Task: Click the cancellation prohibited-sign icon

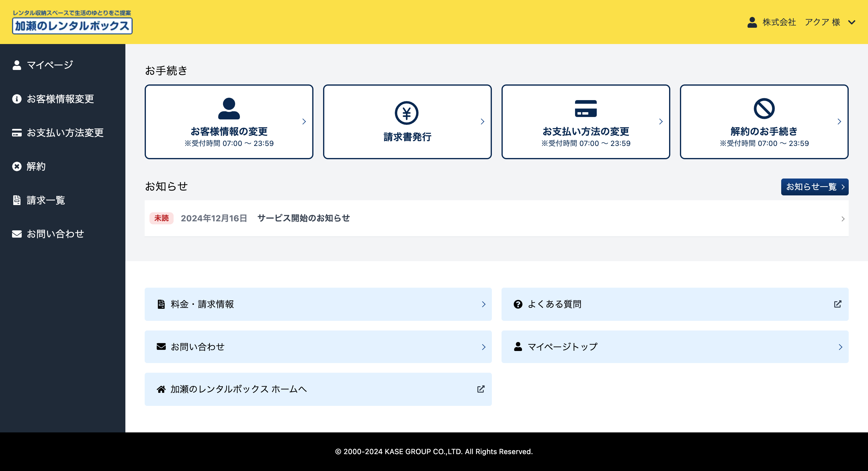Action: tap(764, 109)
